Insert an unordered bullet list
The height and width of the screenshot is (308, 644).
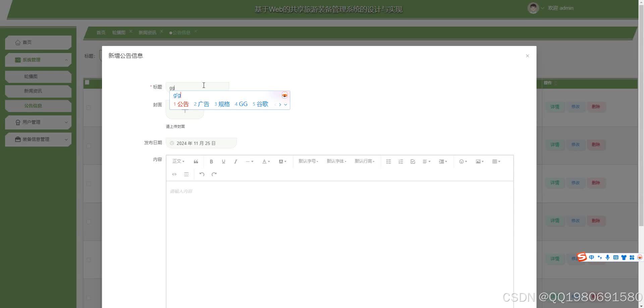point(388,161)
